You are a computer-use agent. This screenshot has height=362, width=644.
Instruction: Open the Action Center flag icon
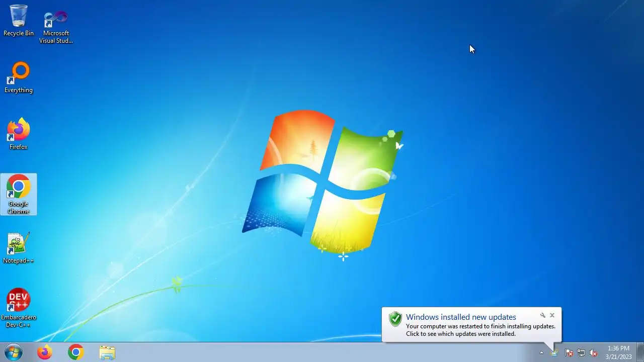coord(569,353)
